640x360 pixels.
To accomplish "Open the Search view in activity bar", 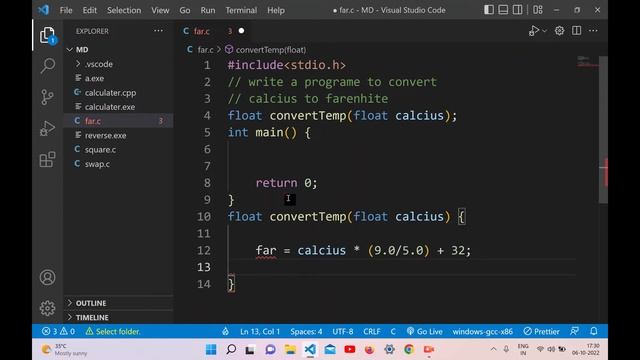I will 47,66.
